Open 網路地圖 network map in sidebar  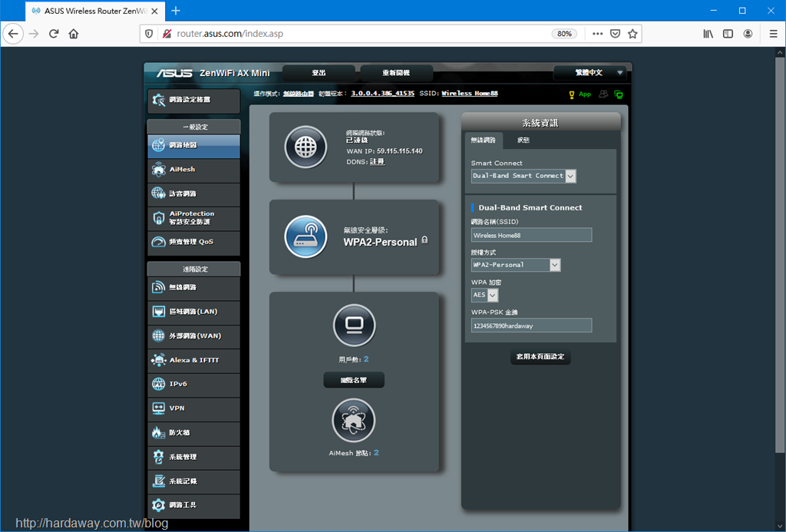coord(193,145)
